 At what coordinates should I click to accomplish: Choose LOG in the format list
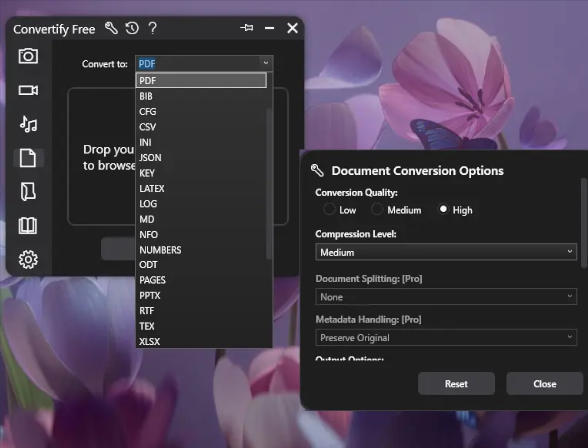201,204
